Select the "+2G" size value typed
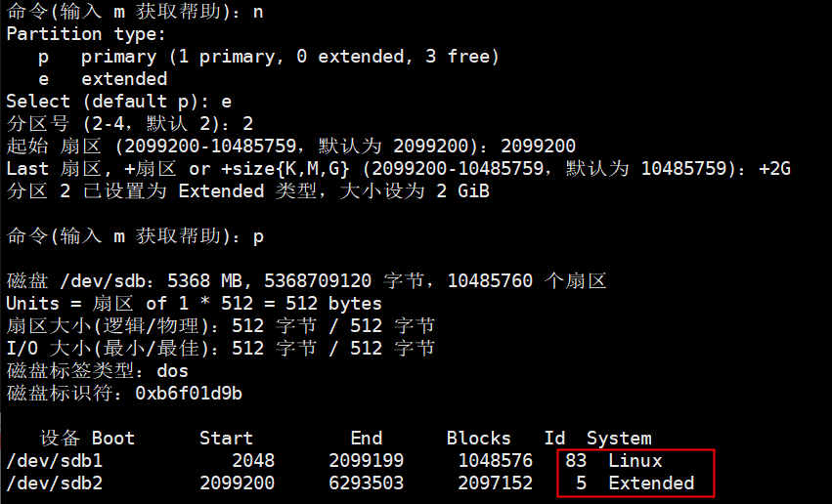 tap(774, 169)
